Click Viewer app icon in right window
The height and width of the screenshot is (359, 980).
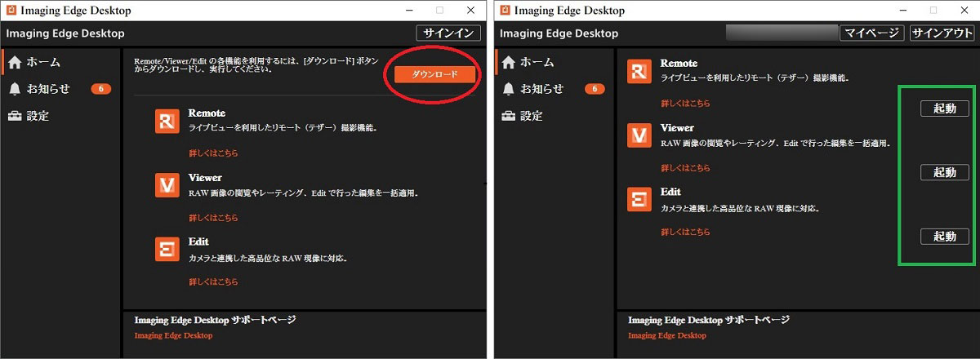click(x=639, y=135)
